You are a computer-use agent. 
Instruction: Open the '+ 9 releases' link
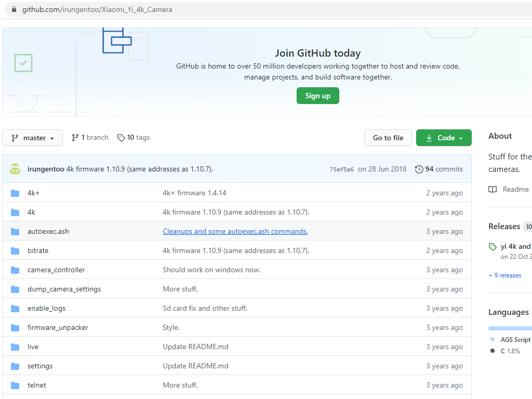tap(505, 275)
